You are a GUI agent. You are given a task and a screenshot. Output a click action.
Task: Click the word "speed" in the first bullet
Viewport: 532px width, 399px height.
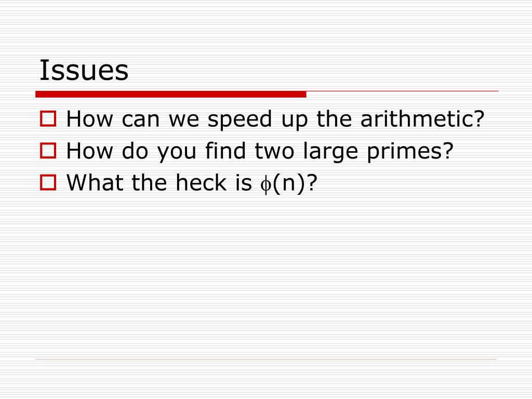240,120
